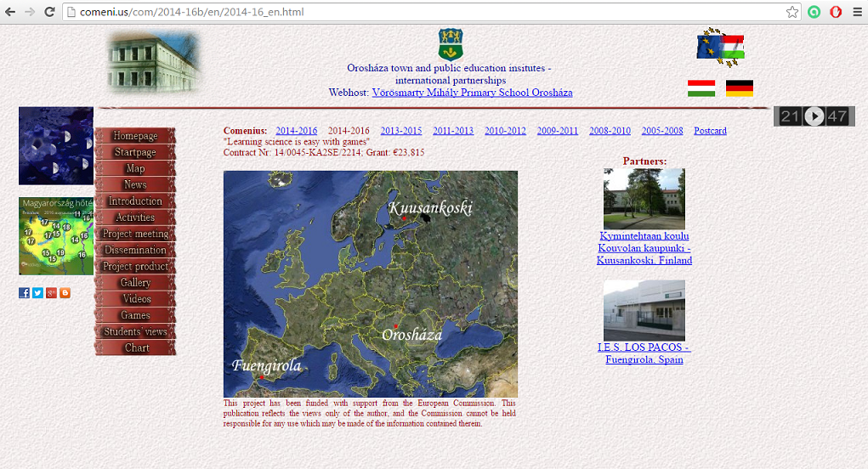Viewport: 868px width, 469px height.
Task: Open Project product in the side menu
Action: click(x=136, y=266)
